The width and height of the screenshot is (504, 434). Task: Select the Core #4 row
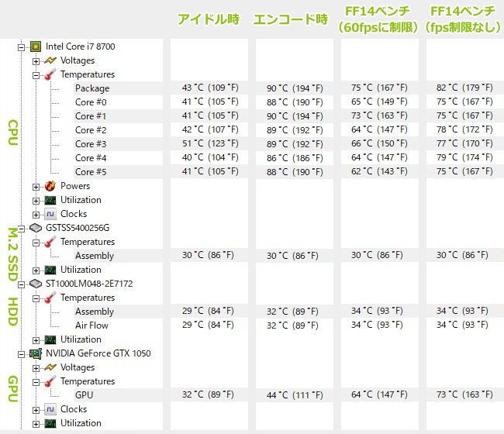118,158
